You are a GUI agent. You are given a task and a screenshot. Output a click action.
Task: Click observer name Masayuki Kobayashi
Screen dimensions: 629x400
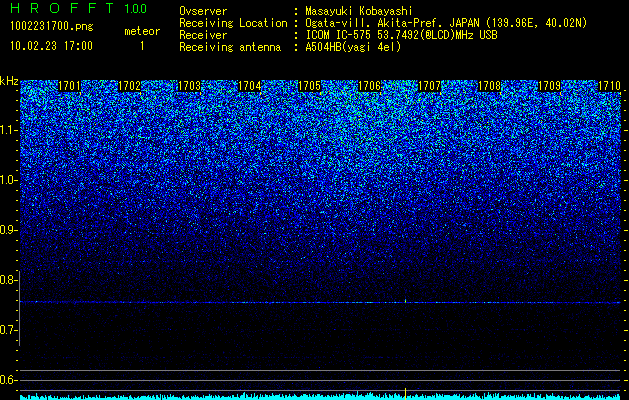click(x=359, y=11)
